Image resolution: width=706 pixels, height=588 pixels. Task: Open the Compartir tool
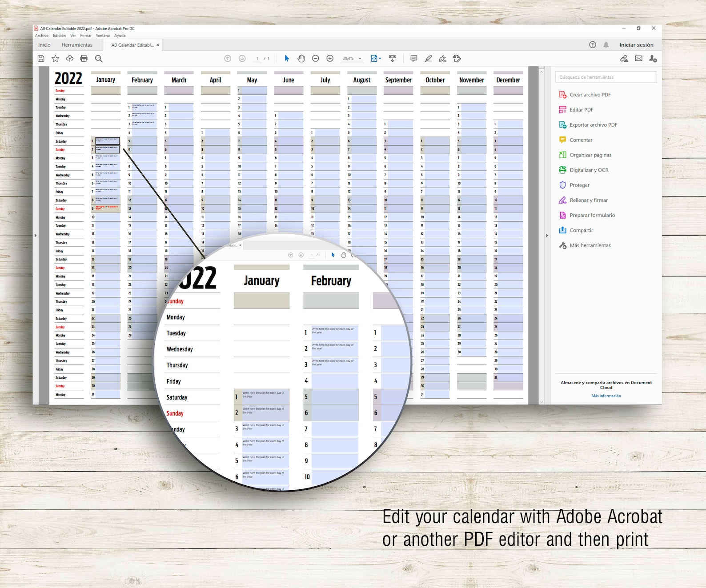click(576, 231)
